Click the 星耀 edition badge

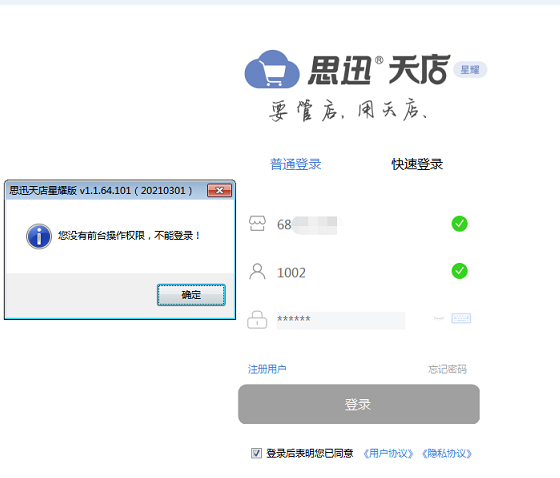(x=470, y=70)
